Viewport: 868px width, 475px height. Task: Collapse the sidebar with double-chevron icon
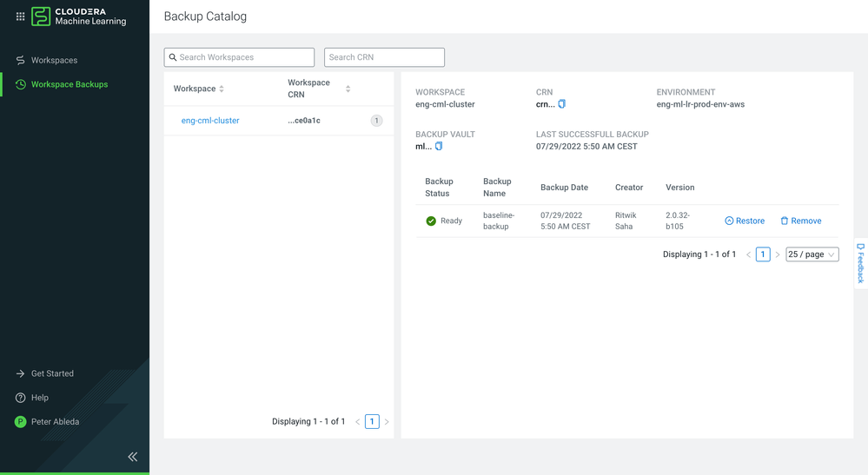[x=132, y=456]
